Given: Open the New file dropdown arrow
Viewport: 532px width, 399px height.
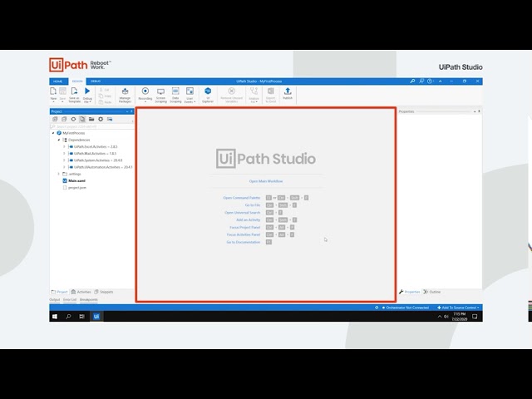Looking at the screenshot, I should coord(53,101).
